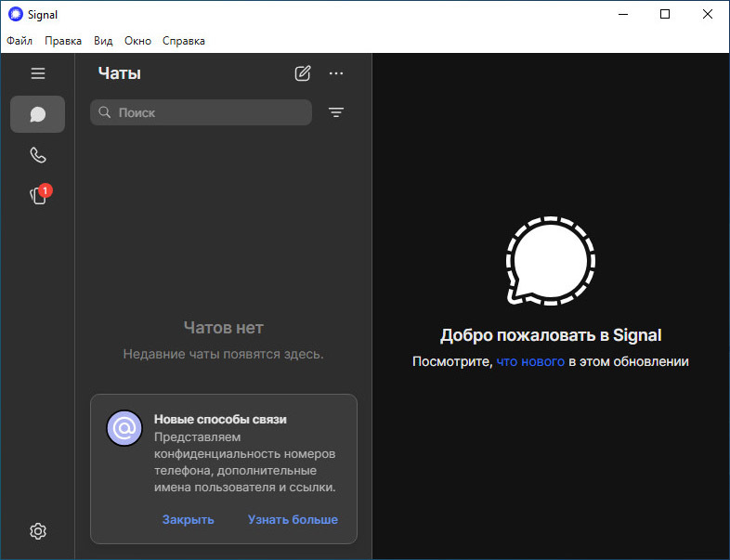Click the magnifying glass search icon
The height and width of the screenshot is (560, 730).
click(105, 112)
